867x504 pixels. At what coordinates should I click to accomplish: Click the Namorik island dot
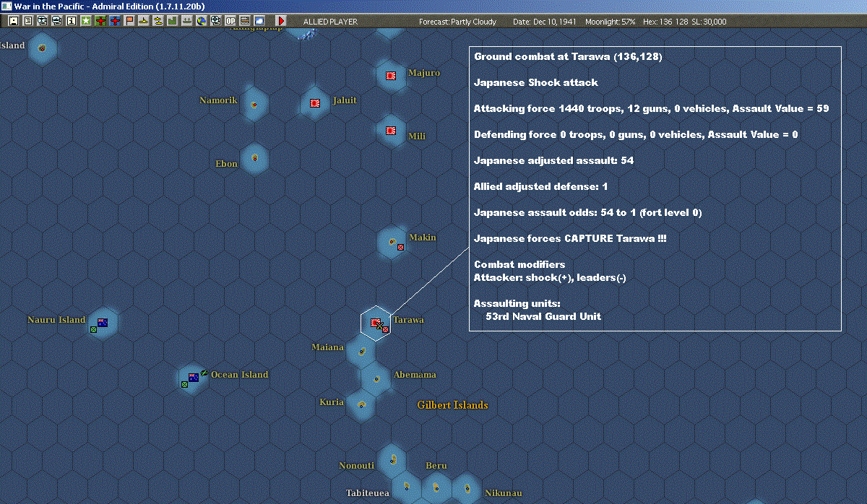coord(254,104)
